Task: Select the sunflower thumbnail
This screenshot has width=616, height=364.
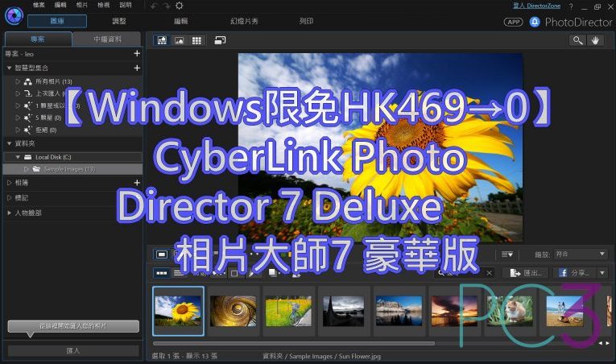Action: [178, 311]
